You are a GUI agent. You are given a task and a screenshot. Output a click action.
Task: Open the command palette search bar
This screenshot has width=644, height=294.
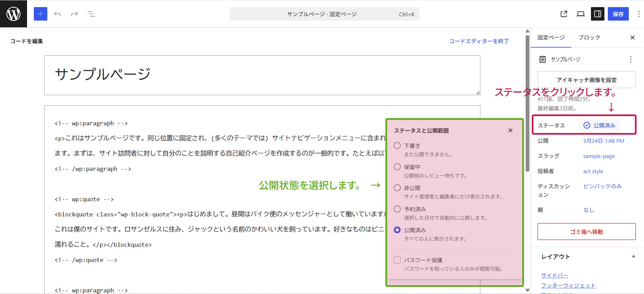325,14
